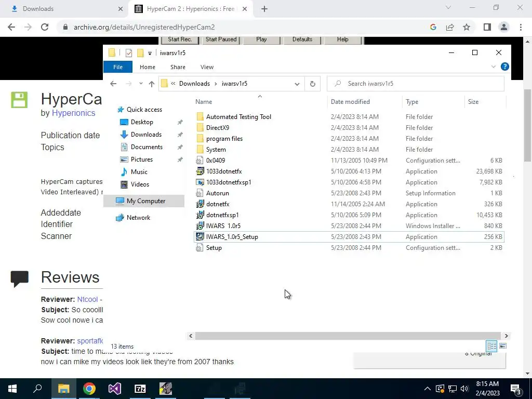
Task: Click the Start Paused button
Action: (x=221, y=39)
